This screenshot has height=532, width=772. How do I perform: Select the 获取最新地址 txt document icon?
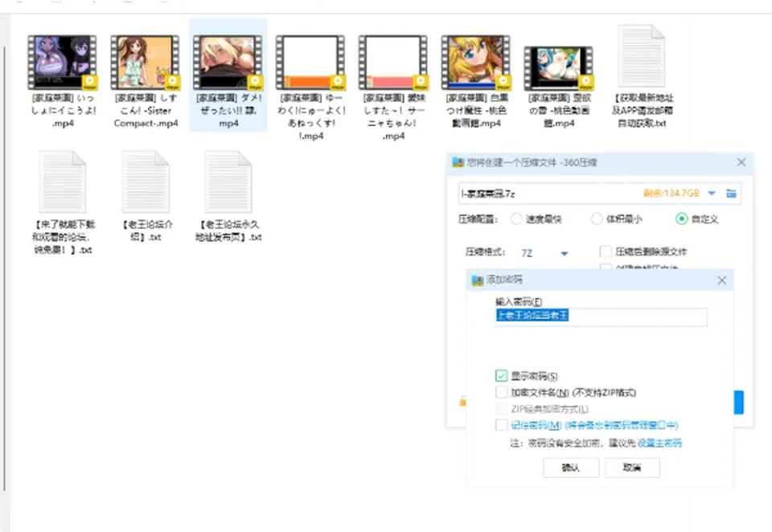click(x=642, y=55)
